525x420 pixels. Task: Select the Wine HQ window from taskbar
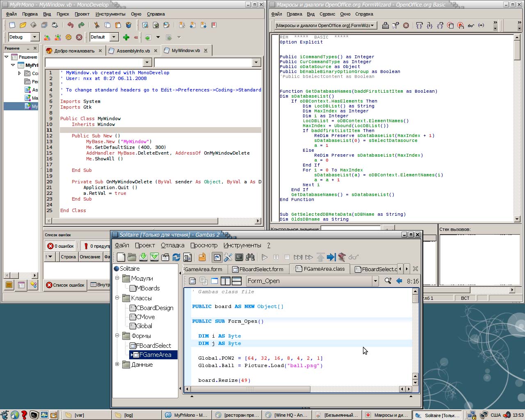click(287, 415)
